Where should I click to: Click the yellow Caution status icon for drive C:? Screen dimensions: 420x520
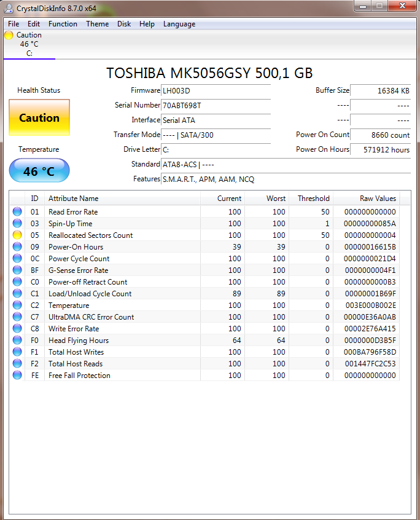[x=9, y=35]
